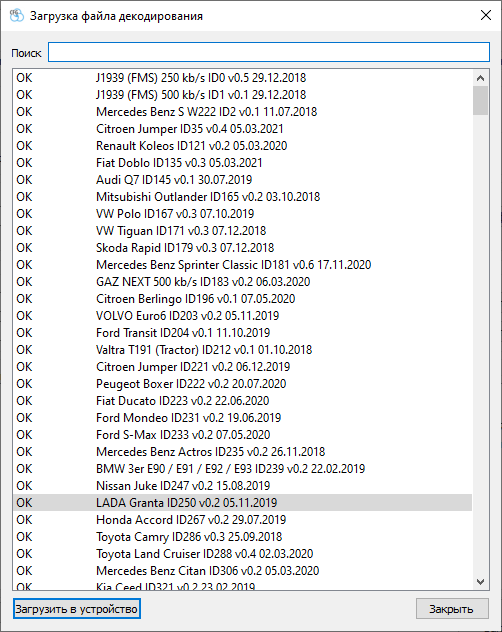Select Mercedes Benz Sprinter Classic ID181

tap(242, 264)
